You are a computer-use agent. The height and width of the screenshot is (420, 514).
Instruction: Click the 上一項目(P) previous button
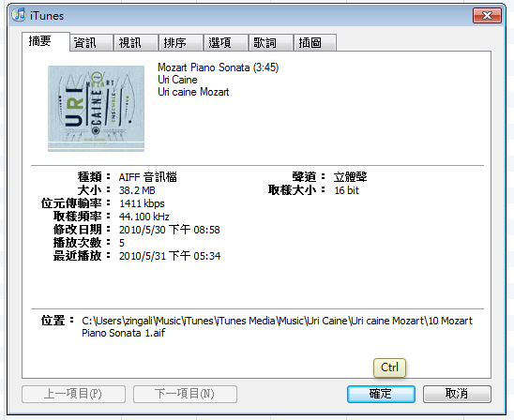pos(73,394)
